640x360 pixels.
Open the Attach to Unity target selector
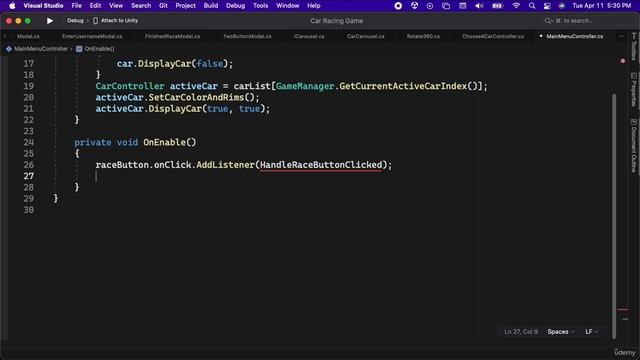(x=116, y=20)
